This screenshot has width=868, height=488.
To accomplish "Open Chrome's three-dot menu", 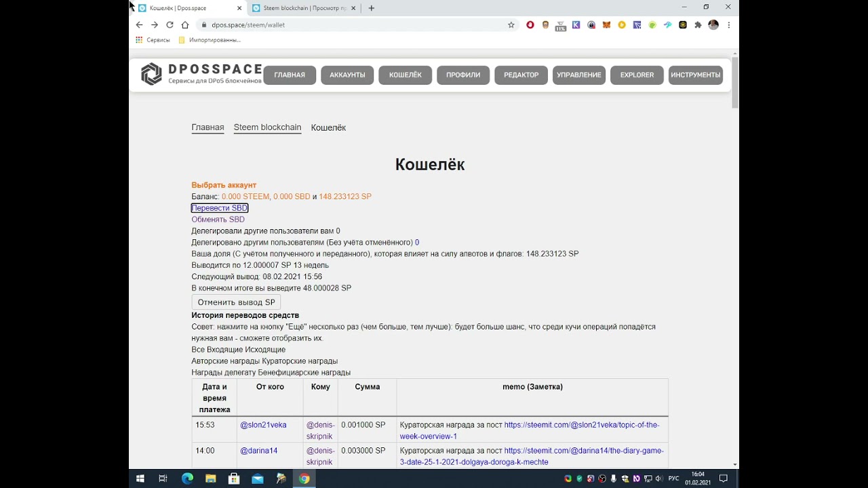I will coord(729,25).
